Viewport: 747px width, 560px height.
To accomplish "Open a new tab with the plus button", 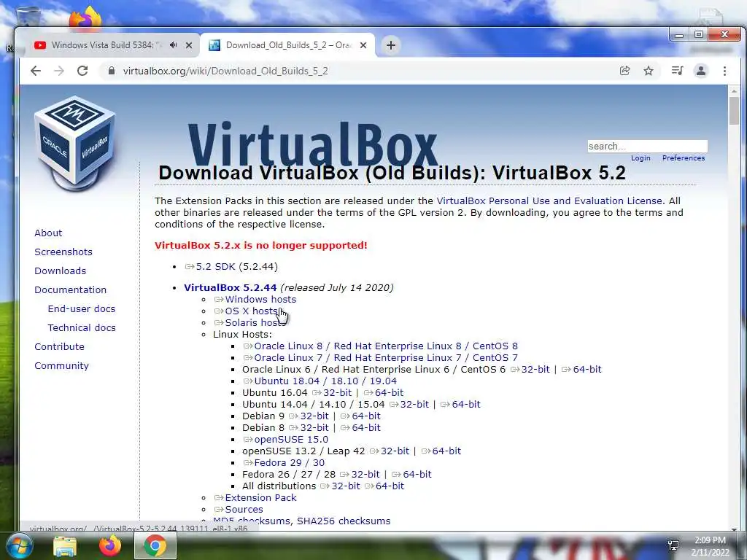I will point(391,45).
